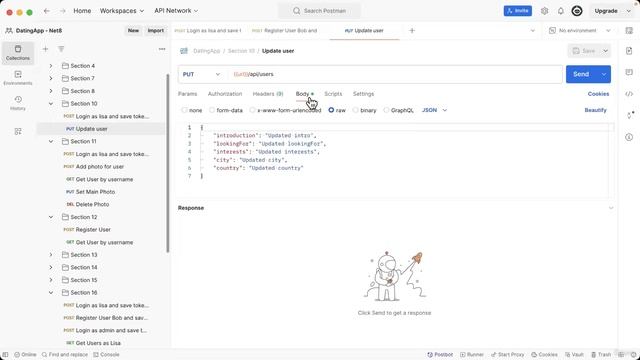640x360 pixels.
Task: Collapse the Section 10 folder
Action: [x=51, y=104]
